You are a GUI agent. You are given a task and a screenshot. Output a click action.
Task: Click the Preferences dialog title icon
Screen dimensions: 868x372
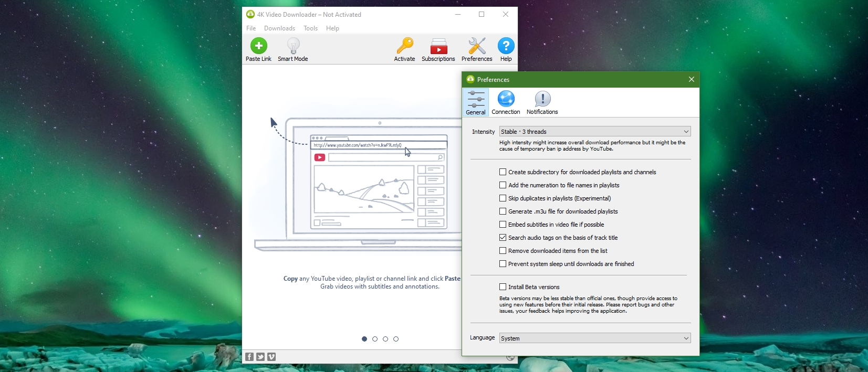(470, 79)
